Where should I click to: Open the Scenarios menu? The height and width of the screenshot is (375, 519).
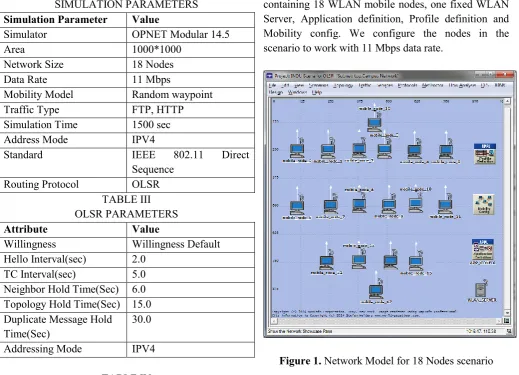pos(319,85)
